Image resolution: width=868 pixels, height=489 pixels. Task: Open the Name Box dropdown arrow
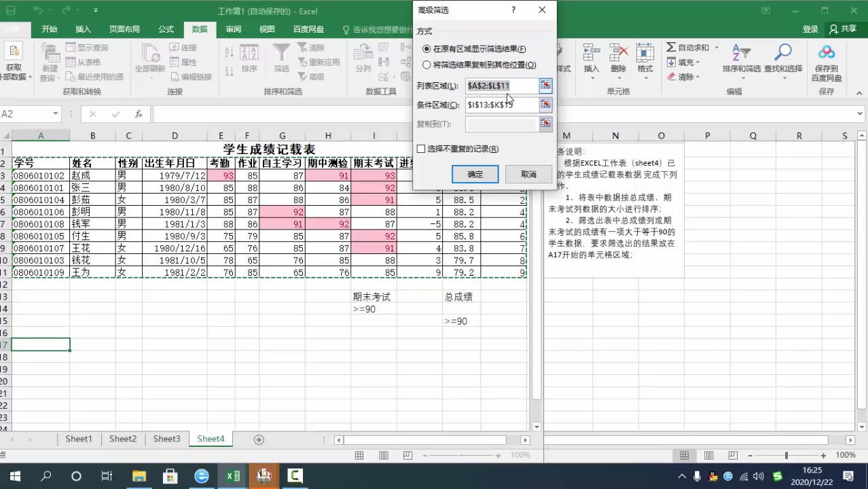click(x=57, y=113)
